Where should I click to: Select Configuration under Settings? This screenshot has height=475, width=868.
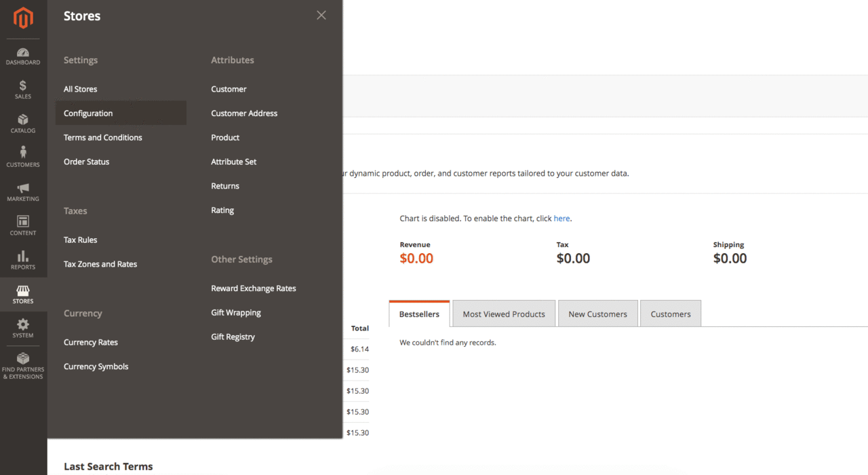(88, 113)
